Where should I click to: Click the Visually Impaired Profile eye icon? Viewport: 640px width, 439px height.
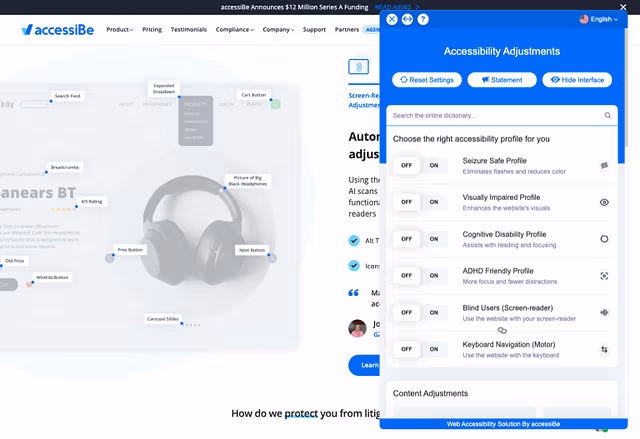(x=604, y=202)
